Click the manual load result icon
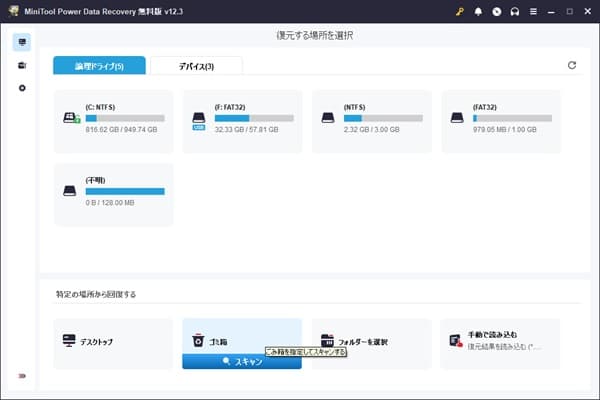 click(x=456, y=341)
